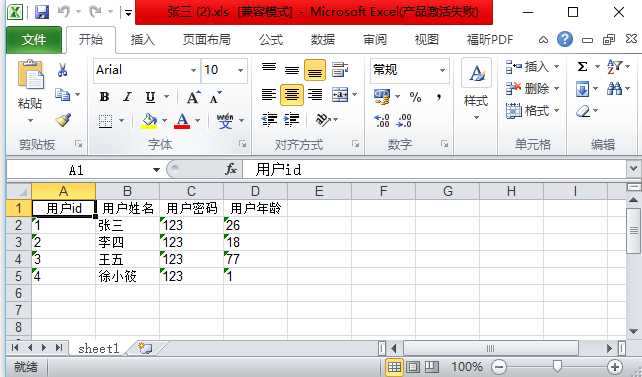Toggle Bold formatting
Viewport: 642px width, 377px height.
click(x=104, y=97)
